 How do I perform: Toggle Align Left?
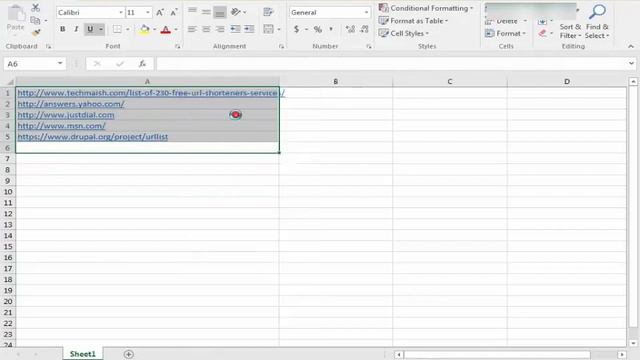tap(192, 29)
